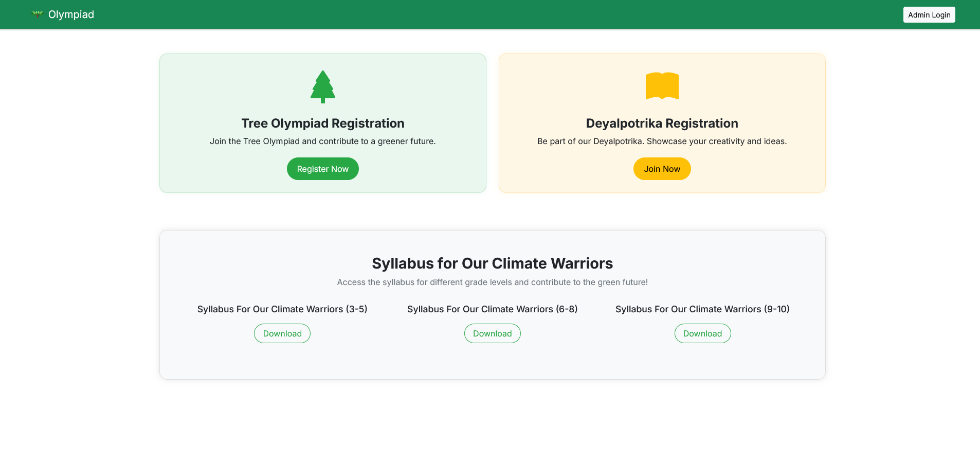The width and height of the screenshot is (980, 462).
Task: Click the Register Now button
Action: (x=323, y=169)
